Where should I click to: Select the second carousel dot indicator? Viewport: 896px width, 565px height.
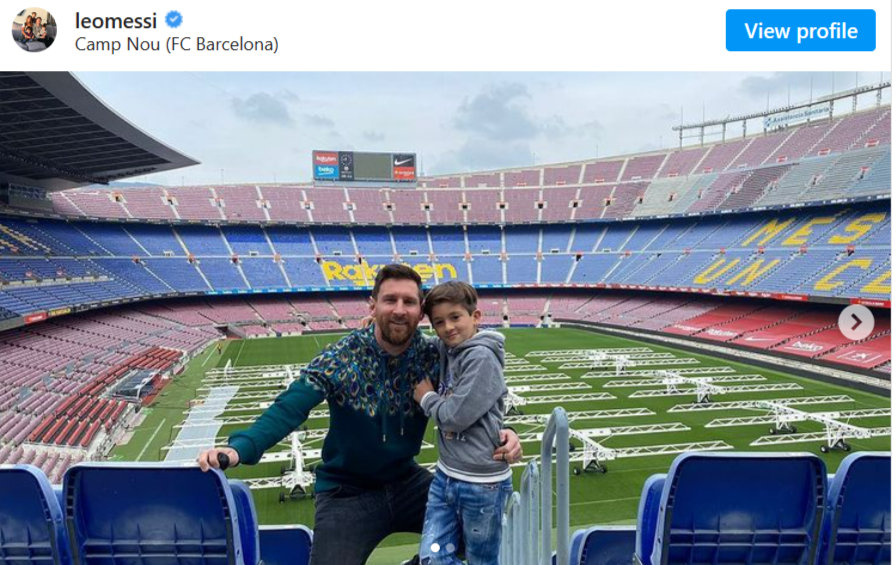450,548
